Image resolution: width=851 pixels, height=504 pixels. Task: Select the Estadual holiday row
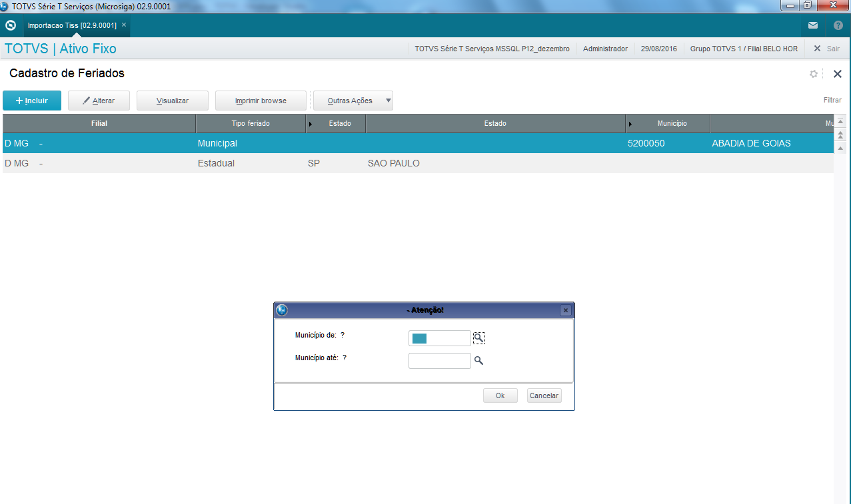click(418, 163)
